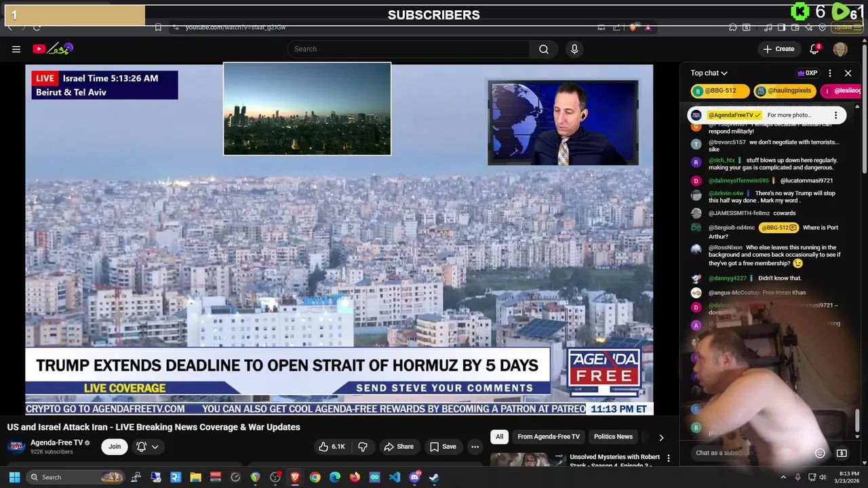Open the 0XP channel points badge
Screen dimensions: 868x488
(807, 73)
